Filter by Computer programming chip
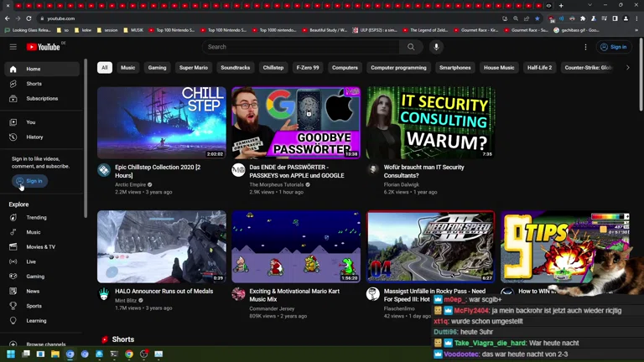644x362 pixels. click(398, 67)
